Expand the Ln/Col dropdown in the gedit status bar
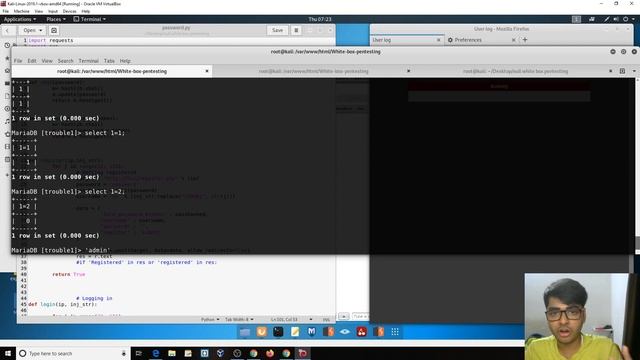The width and height of the screenshot is (640, 360). pos(311,319)
